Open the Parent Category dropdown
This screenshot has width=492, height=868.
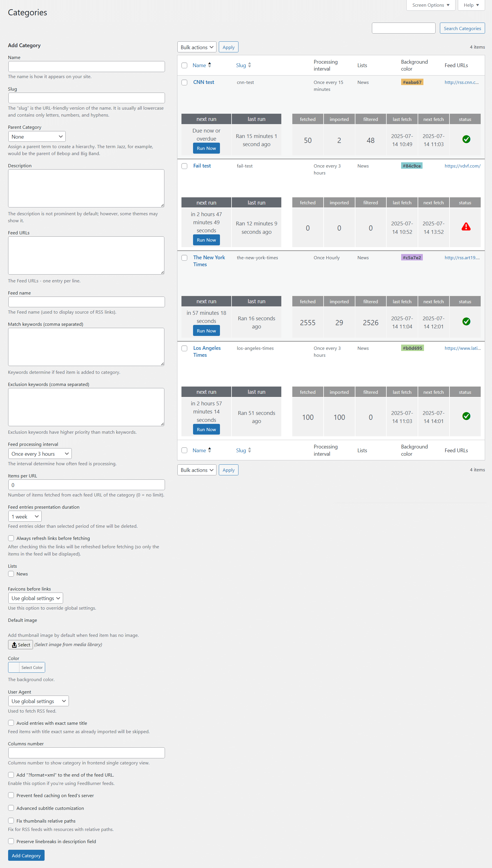coord(36,137)
